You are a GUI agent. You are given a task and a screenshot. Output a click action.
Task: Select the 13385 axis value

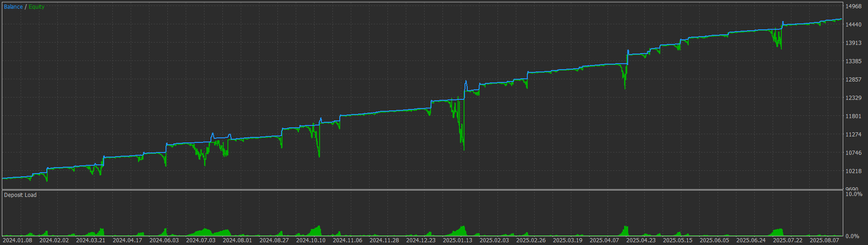[x=853, y=61]
